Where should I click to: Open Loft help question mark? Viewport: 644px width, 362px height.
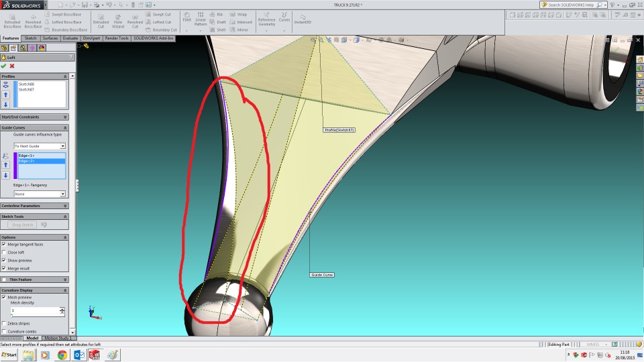pos(71,58)
